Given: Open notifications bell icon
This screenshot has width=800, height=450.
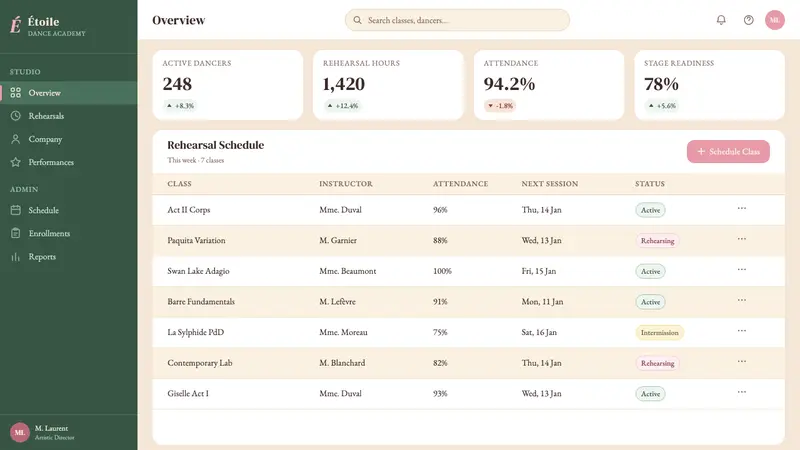Looking at the screenshot, I should click(721, 20).
